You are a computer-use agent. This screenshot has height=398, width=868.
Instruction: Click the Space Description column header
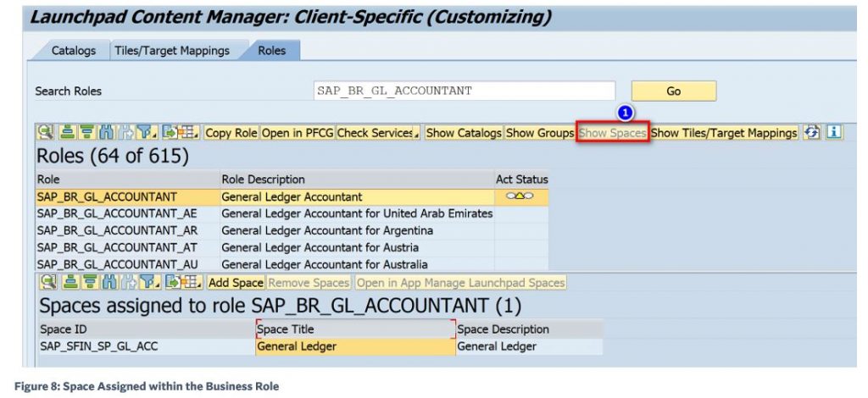[x=529, y=329]
